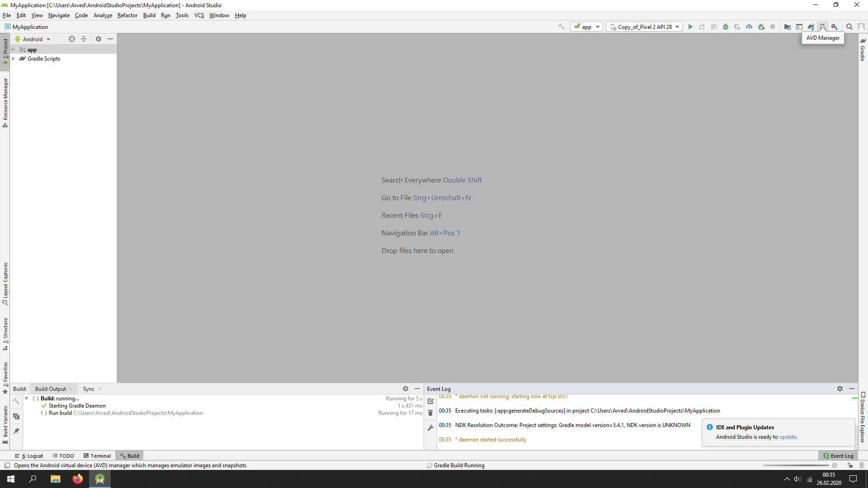Attach debugger to Android process
Image resolution: width=868 pixels, height=488 pixels.
tap(760, 27)
